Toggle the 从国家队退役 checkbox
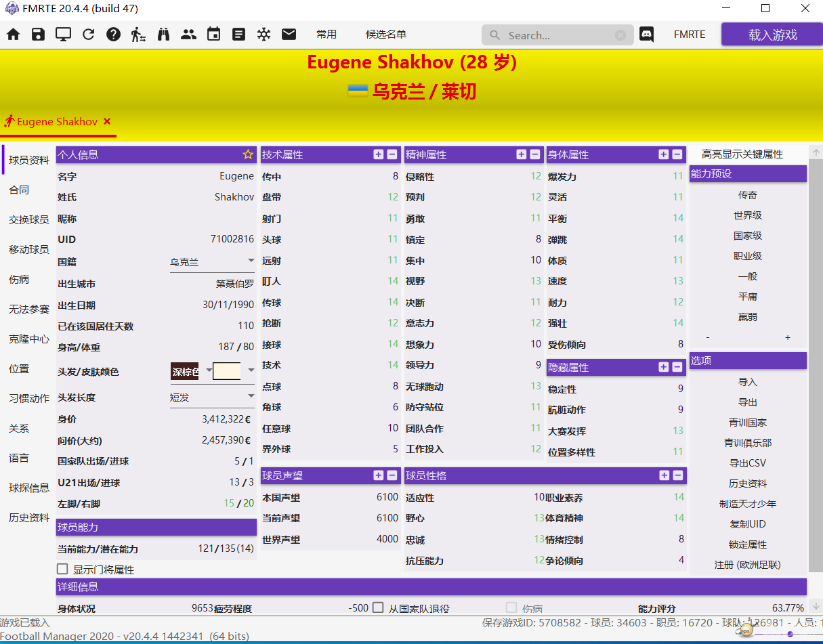 (378, 608)
